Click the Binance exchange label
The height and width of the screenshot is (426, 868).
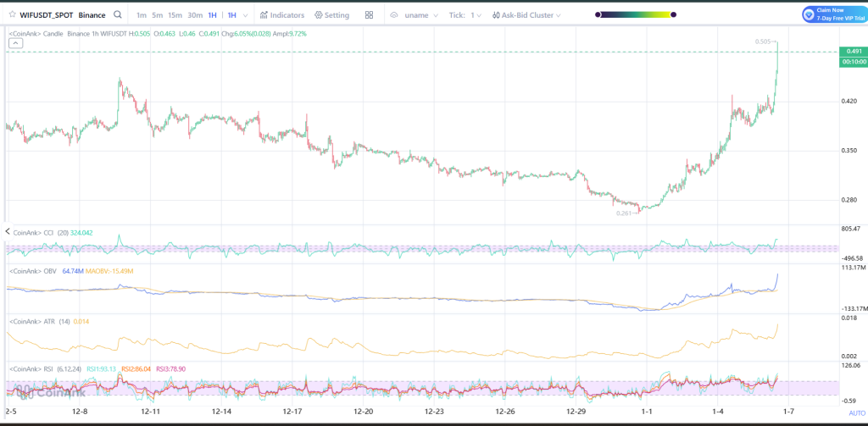click(92, 15)
